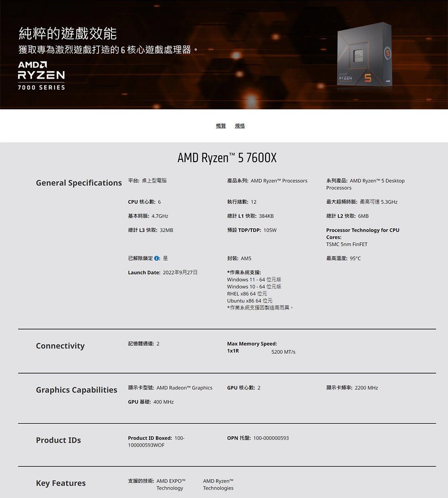Click the 基本時脈: 4.7GHz entry
Screen dimensions: 448x498
pos(148,216)
